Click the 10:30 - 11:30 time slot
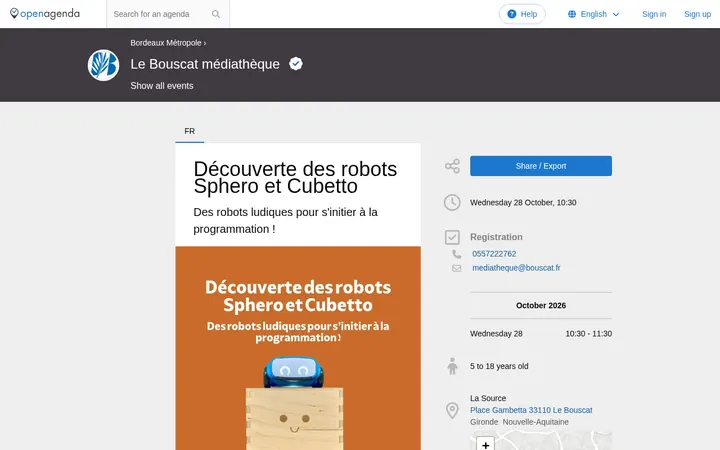The width and height of the screenshot is (720, 450). point(588,334)
